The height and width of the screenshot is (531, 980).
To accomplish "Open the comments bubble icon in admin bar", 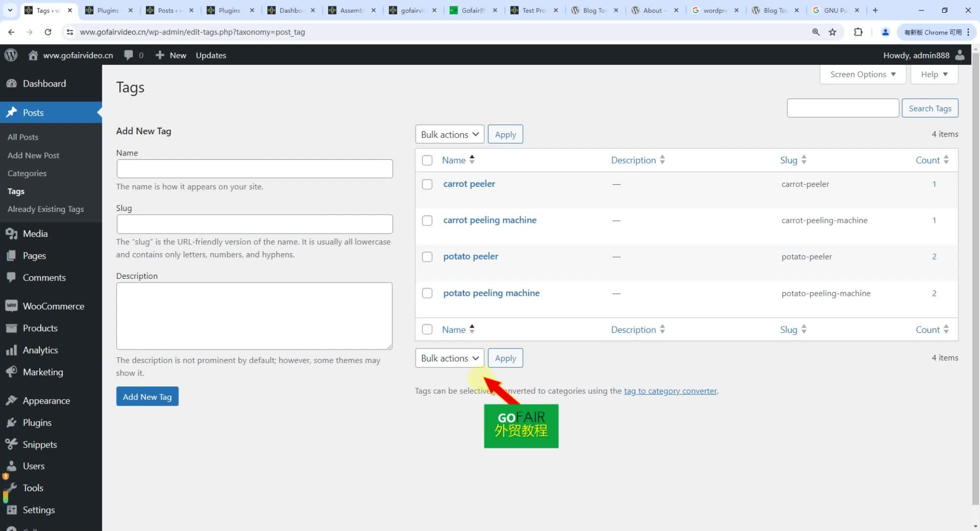I will 129,55.
